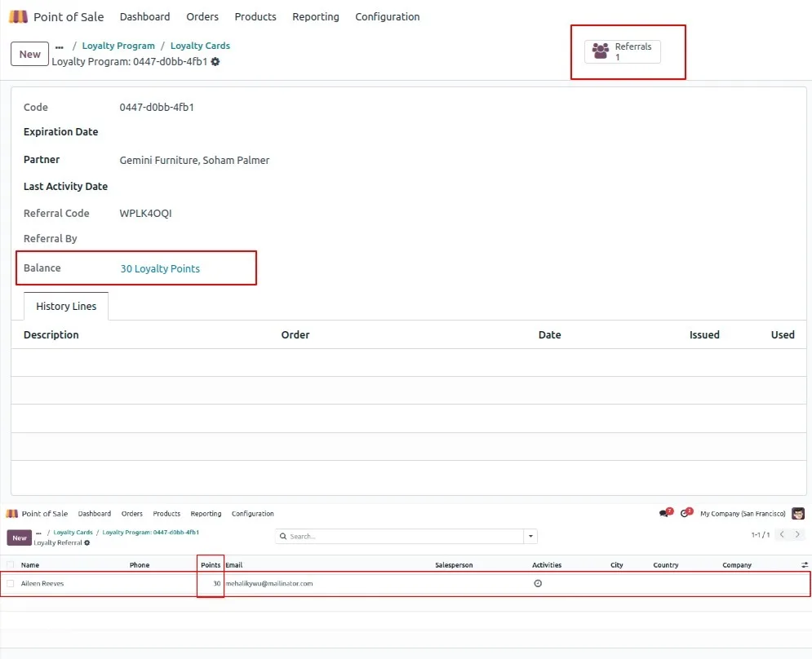812x659 pixels.
Task: Open the Aileen Reeves record
Action: [42, 583]
